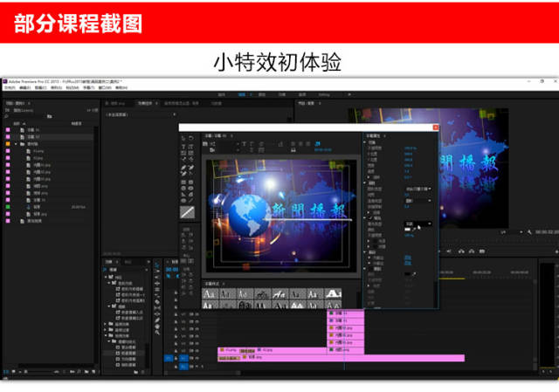The width and height of the screenshot is (559, 392).
Task: Click center-align text icon in title toolbar
Action: pos(300,143)
